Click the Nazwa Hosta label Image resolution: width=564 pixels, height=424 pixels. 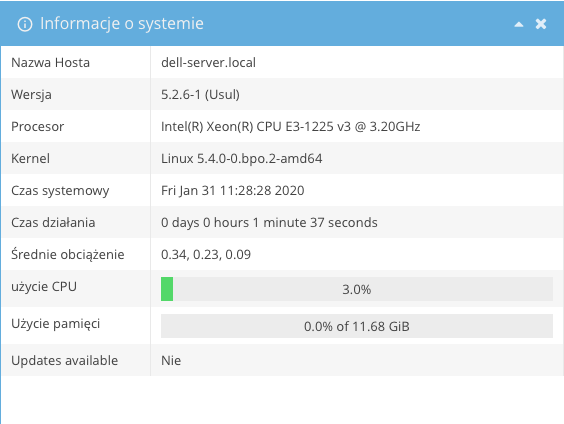tap(50, 63)
